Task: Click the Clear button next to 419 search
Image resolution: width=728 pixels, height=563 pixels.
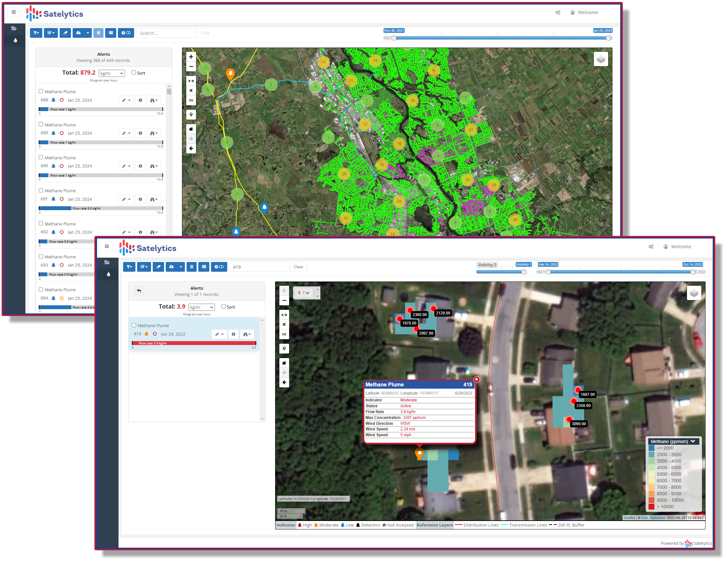Action: coord(298,267)
